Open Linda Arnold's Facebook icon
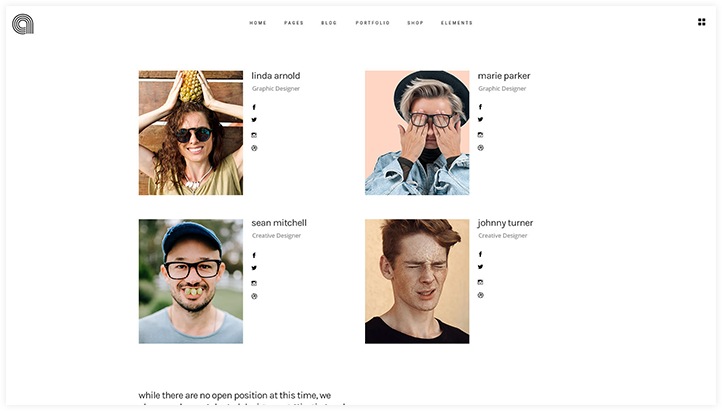Image resolution: width=722 pixels, height=411 pixels. pyautogui.click(x=254, y=107)
